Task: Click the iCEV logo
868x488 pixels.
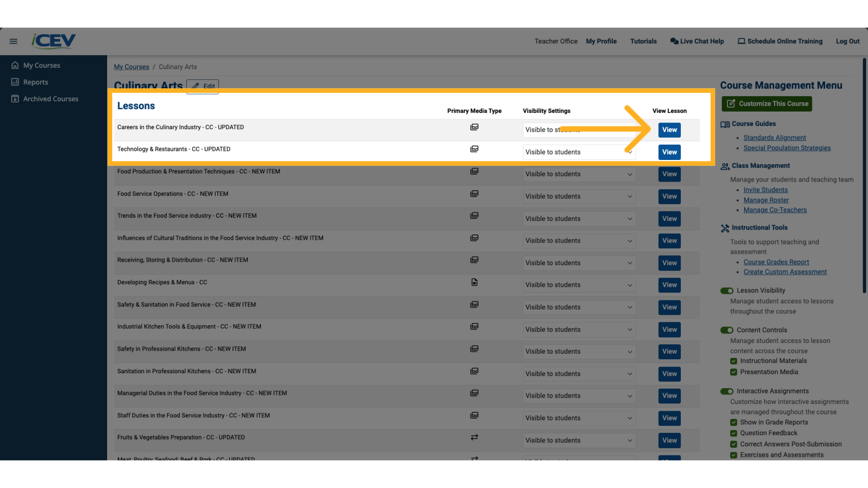Action: click(53, 41)
